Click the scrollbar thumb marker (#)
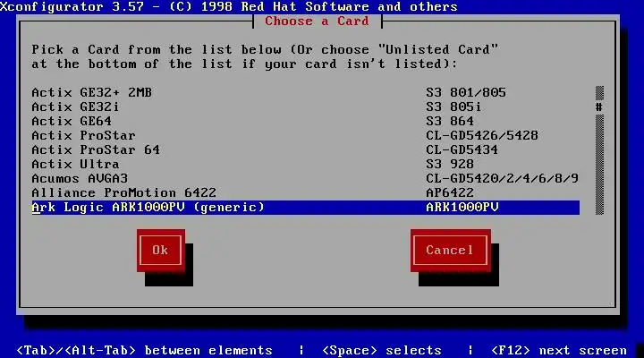This screenshot has height=358, width=644. pyautogui.click(x=599, y=107)
